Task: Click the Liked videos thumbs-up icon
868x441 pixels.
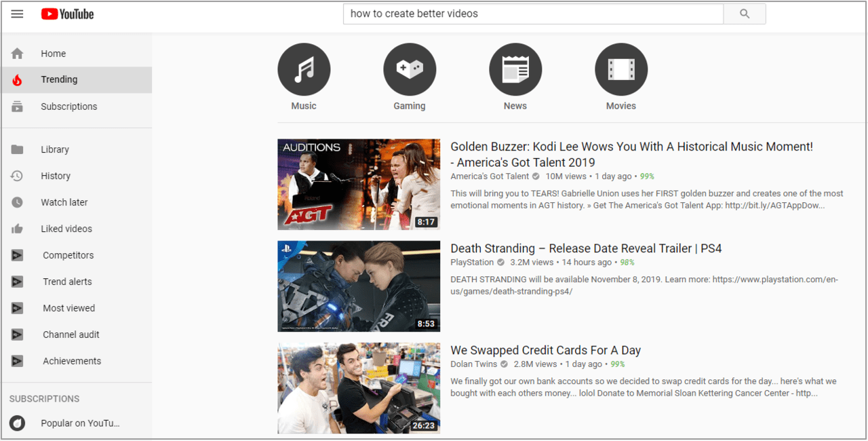Action: [17, 229]
